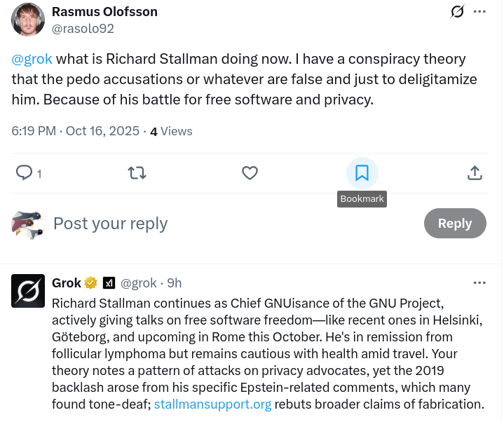Like the post with heart icon
This screenshot has width=504, height=422.
coord(250,172)
